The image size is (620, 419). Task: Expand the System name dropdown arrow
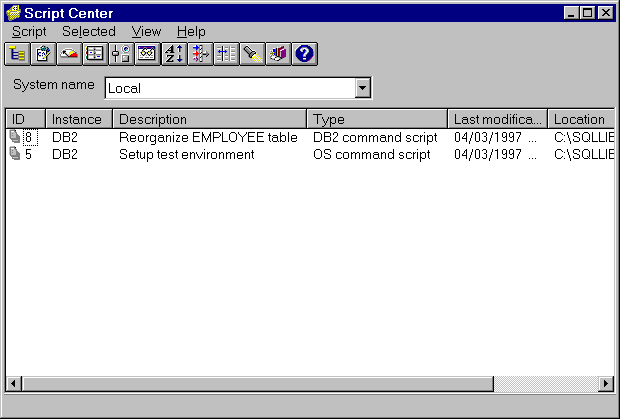tap(363, 88)
